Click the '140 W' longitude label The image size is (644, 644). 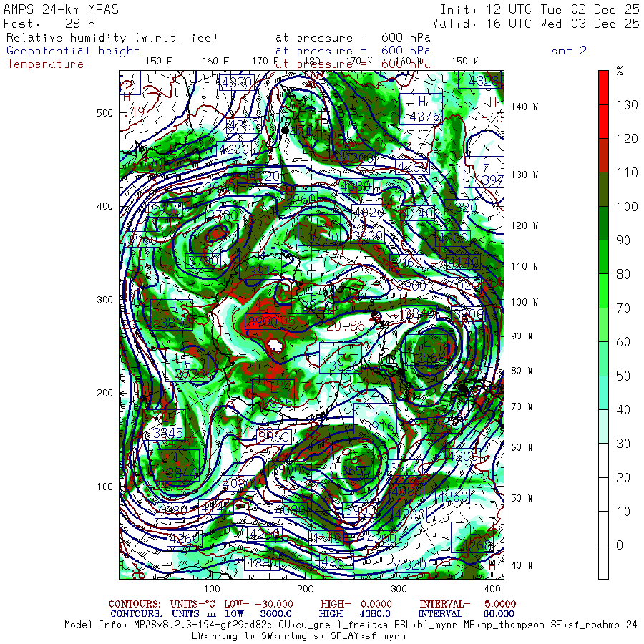525,107
